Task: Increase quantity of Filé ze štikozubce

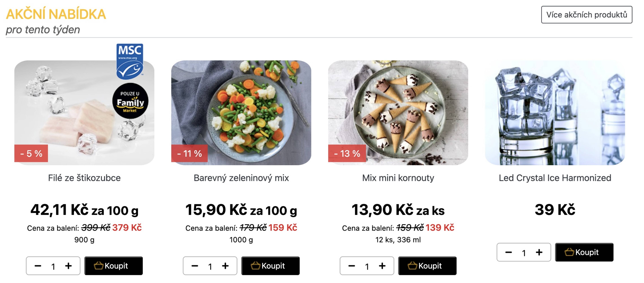Action: 68,266
